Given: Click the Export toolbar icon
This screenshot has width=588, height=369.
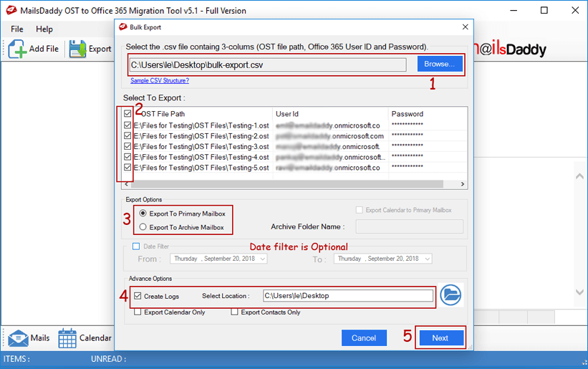Looking at the screenshot, I should (77, 49).
